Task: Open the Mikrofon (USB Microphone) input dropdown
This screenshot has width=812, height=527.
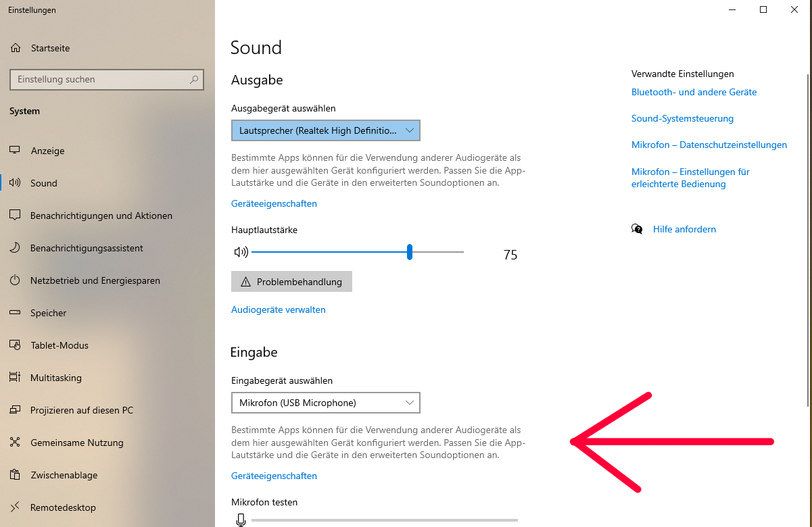Action: coord(326,403)
